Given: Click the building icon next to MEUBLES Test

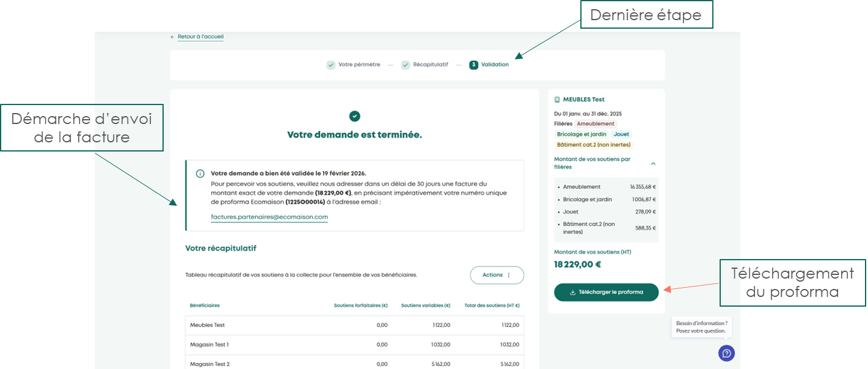Looking at the screenshot, I should point(557,100).
